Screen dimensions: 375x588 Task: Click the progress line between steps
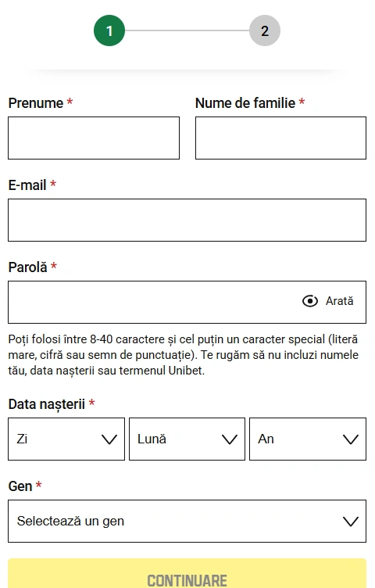pos(187,30)
